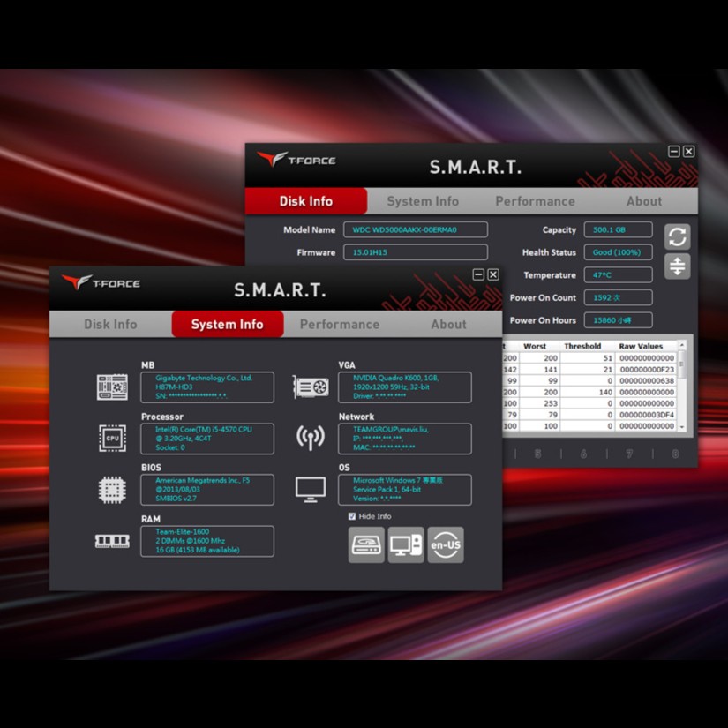Screen dimensions: 728x728
Task: Select disk number 7 at bottom
Action: (629, 454)
